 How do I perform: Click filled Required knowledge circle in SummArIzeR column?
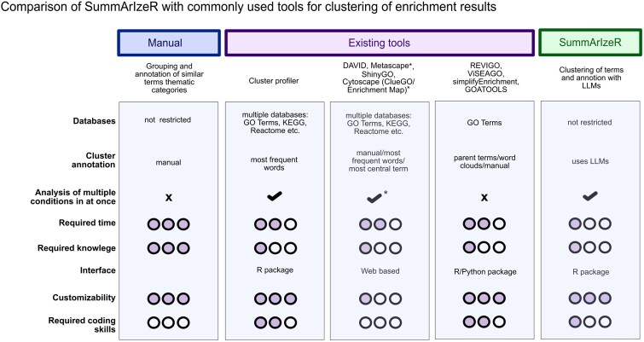[x=575, y=247]
